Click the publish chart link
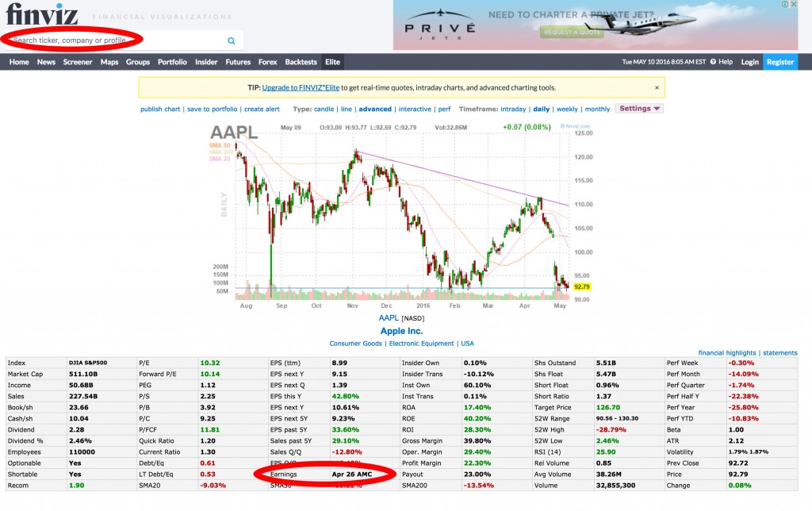The height and width of the screenshot is (511, 812). click(160, 109)
